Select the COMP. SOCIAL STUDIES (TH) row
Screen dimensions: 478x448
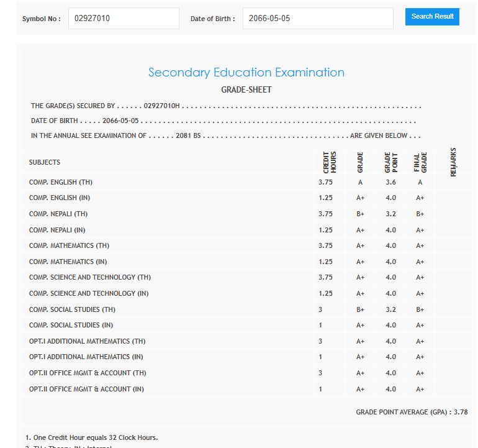[x=72, y=309]
